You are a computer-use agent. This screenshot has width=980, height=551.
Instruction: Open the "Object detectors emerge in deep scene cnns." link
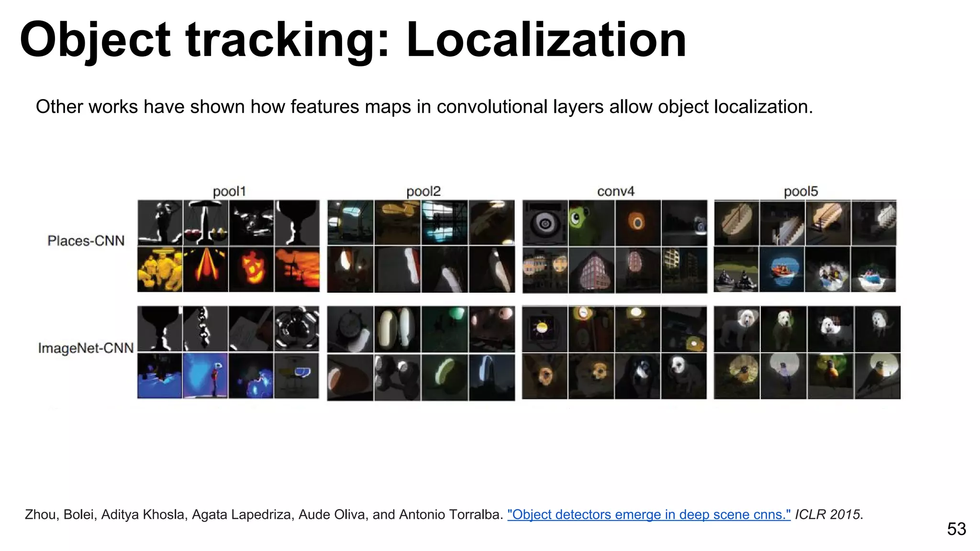[649, 515]
